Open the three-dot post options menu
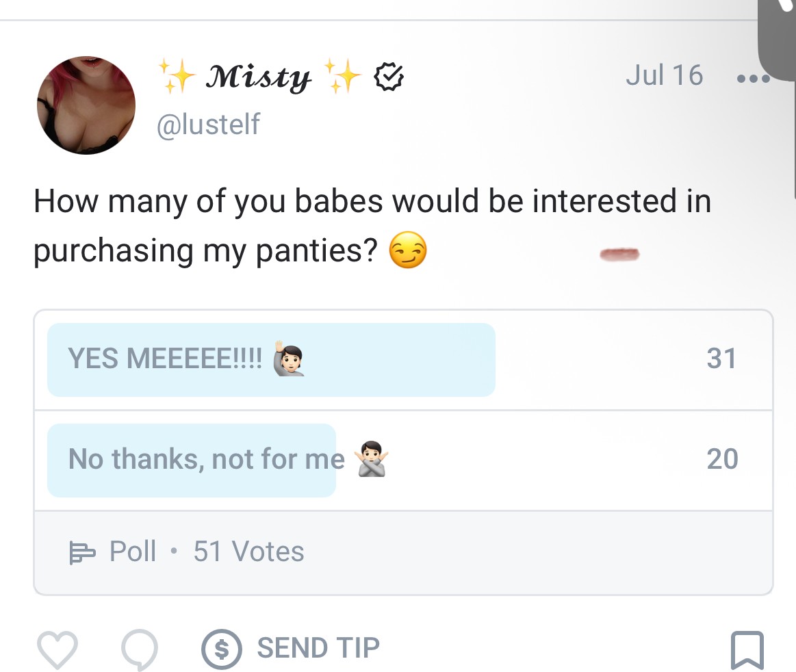The width and height of the screenshot is (796, 672). (754, 78)
